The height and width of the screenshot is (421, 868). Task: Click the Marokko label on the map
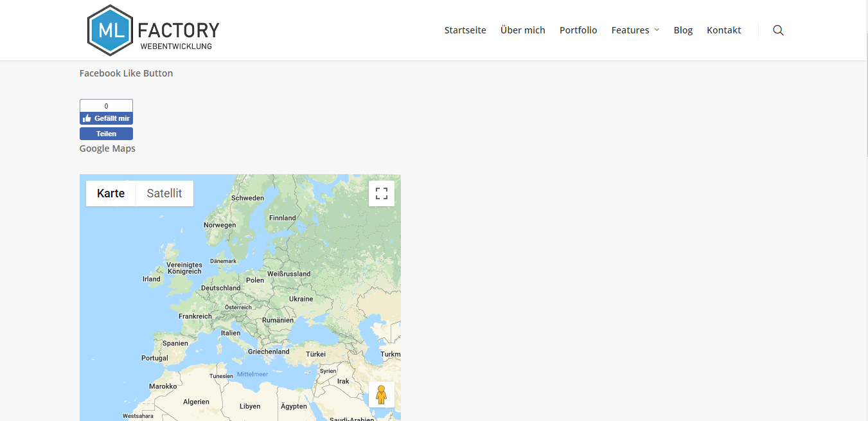[163, 386]
